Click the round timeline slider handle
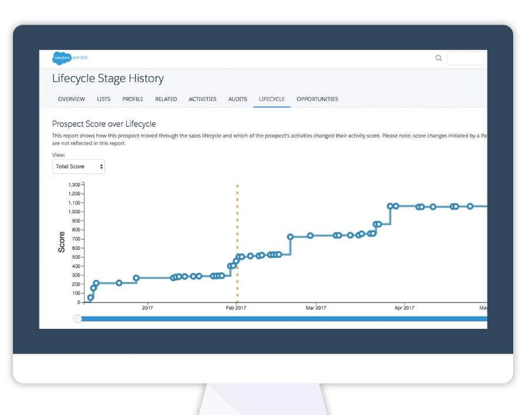This screenshot has height=415, width=532. pyautogui.click(x=77, y=319)
